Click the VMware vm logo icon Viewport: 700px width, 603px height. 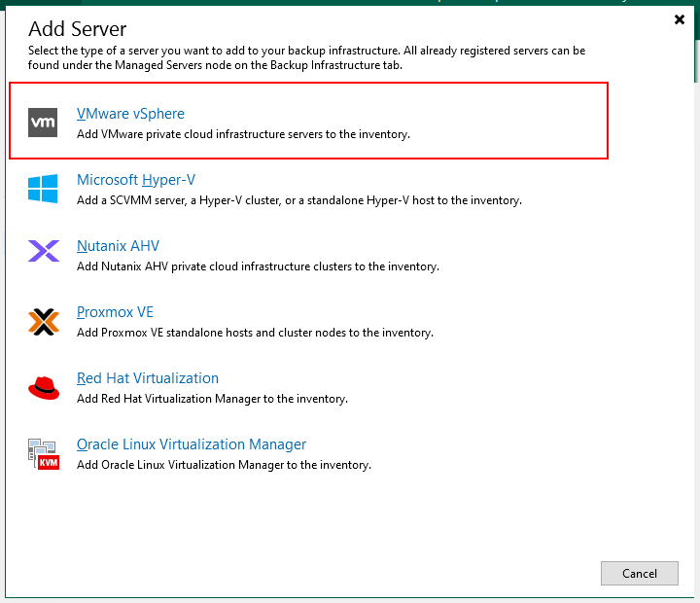pos(43,123)
